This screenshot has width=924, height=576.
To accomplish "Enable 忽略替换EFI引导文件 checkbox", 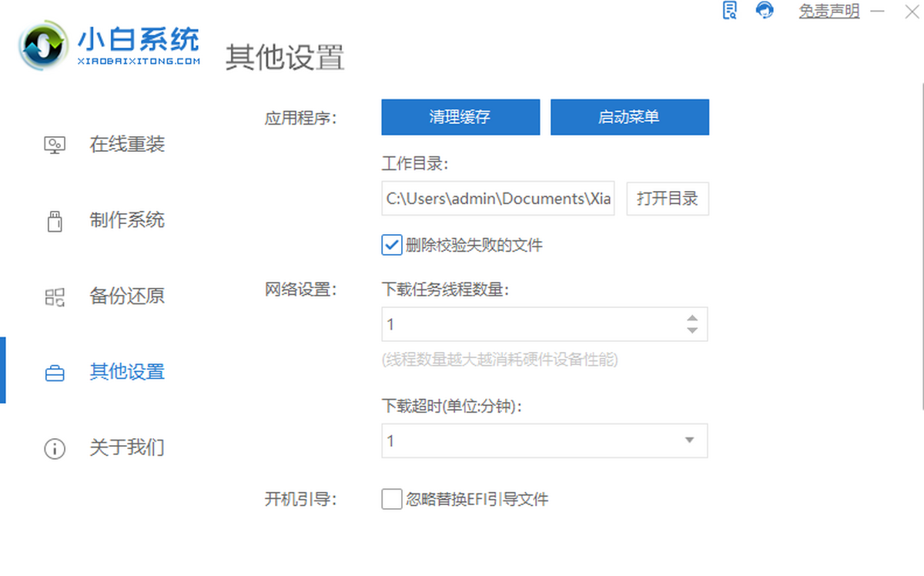I will point(392,499).
